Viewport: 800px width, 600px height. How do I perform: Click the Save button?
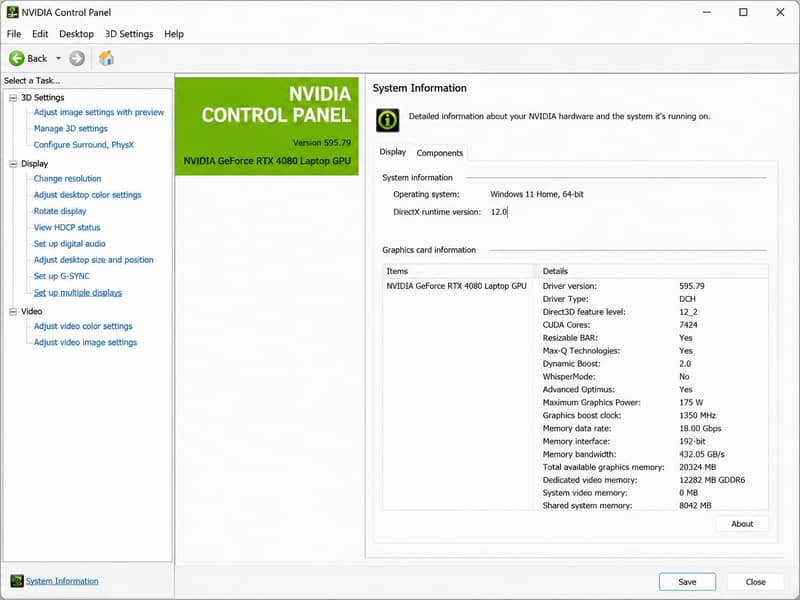687,582
